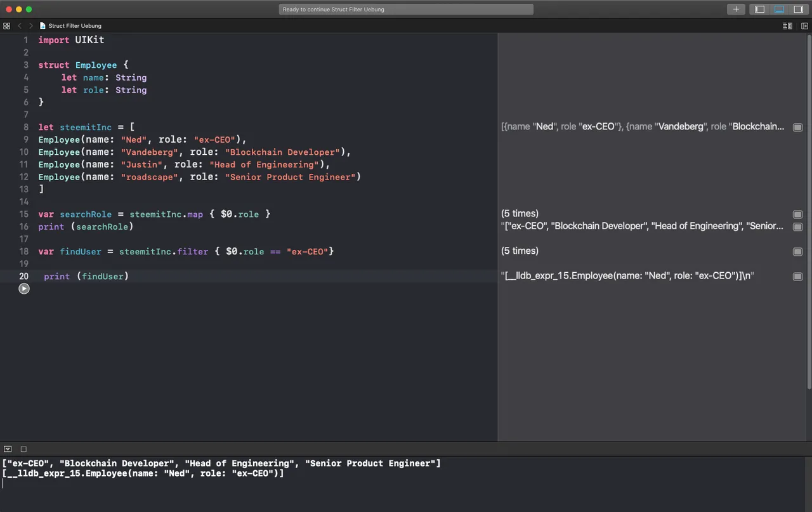
Task: Click the Employee roadscape Senior Product Engineer line
Action: tap(199, 177)
